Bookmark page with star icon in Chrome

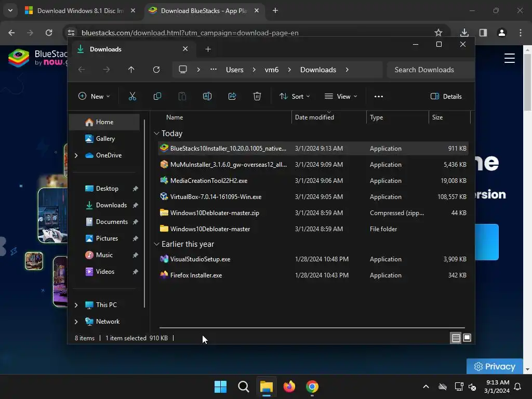pyautogui.click(x=438, y=33)
